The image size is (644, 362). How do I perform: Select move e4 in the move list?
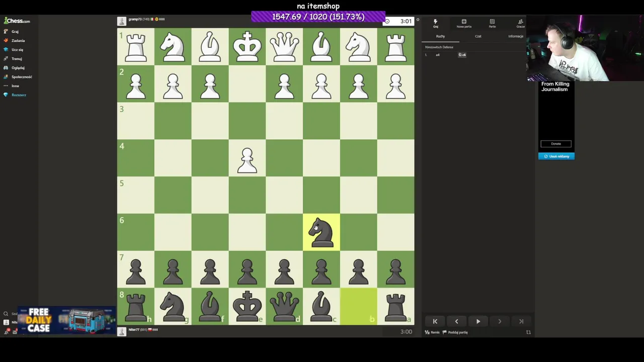click(x=438, y=55)
